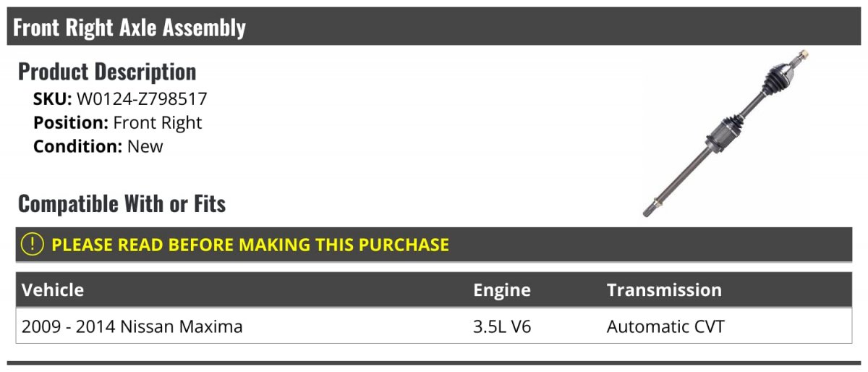Open the axle assembly product image
The height and width of the screenshot is (372, 868).
click(726, 134)
